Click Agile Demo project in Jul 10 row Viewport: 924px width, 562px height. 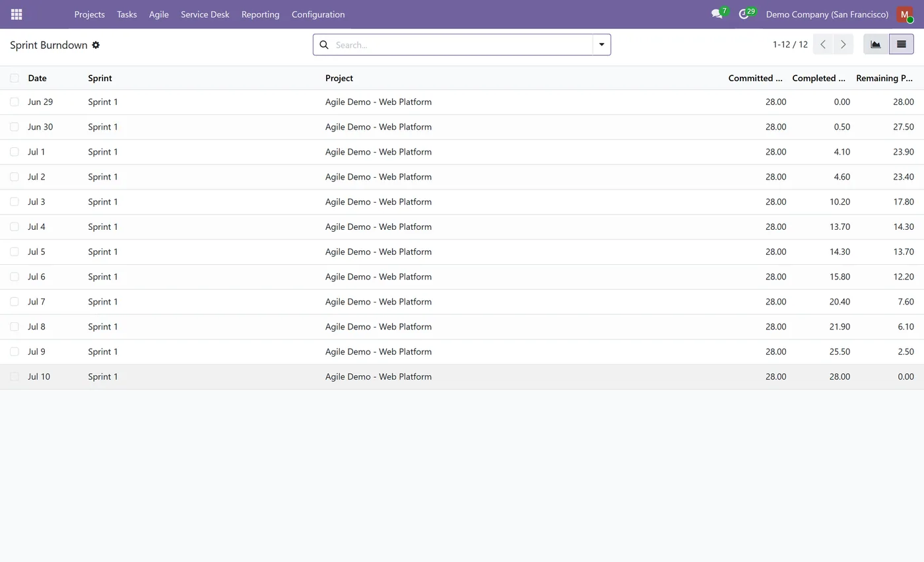click(x=378, y=376)
